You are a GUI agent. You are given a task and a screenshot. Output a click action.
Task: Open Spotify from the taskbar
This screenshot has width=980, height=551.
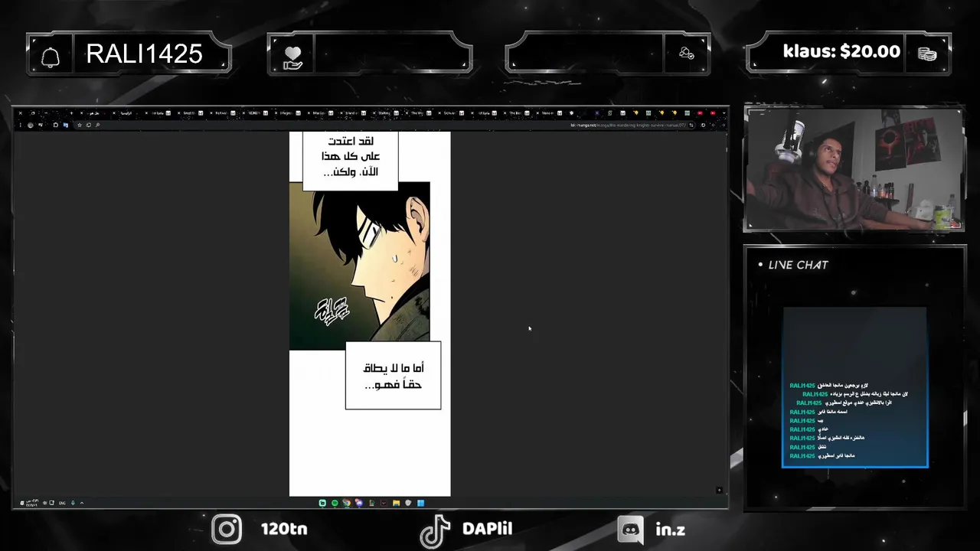click(335, 503)
